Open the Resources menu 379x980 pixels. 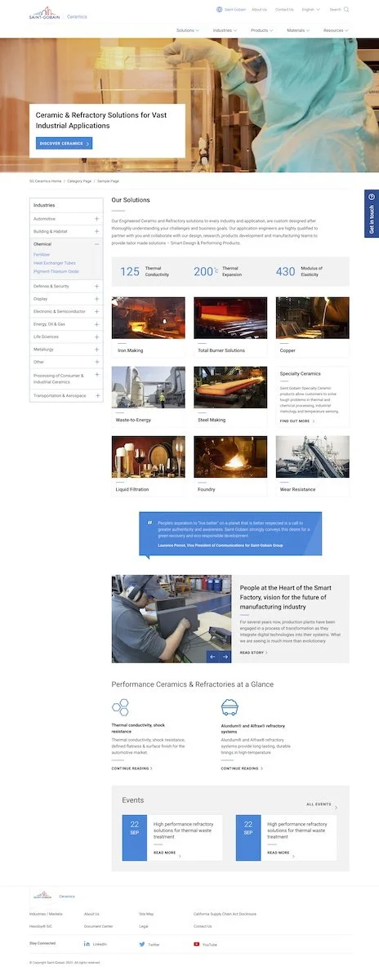335,30
